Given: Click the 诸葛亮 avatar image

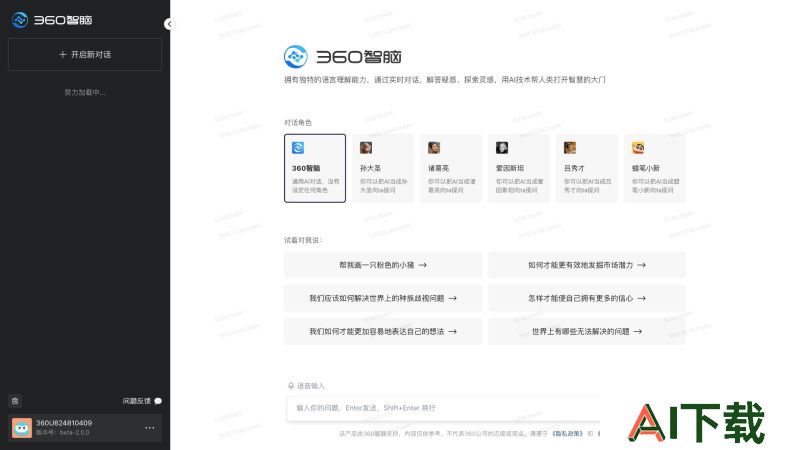Looking at the screenshot, I should [x=434, y=148].
